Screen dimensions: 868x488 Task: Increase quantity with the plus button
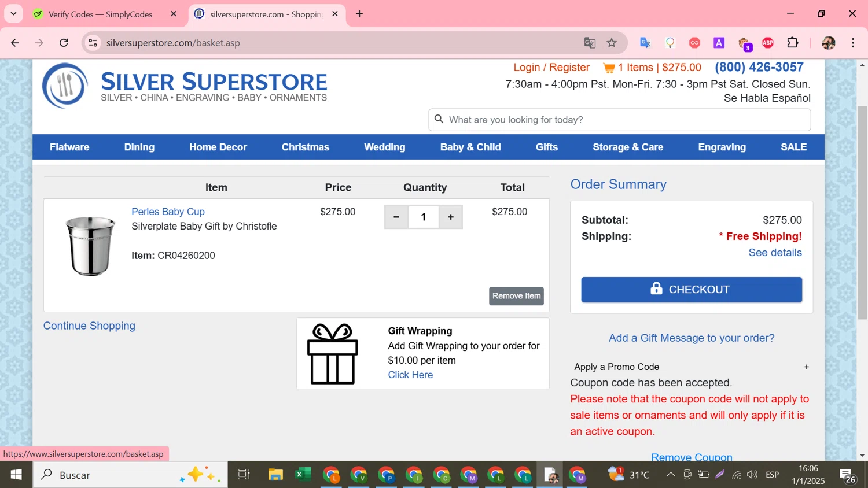coord(450,217)
